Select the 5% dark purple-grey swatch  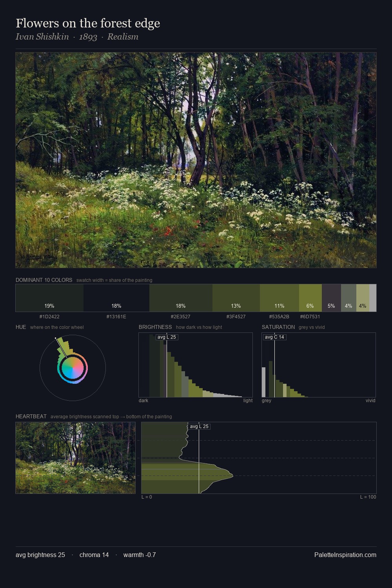331,298
